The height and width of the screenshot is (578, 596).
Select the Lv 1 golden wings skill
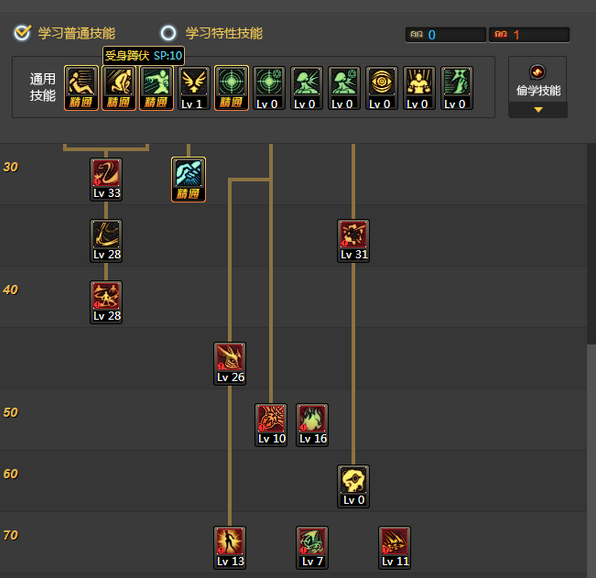pyautogui.click(x=194, y=88)
